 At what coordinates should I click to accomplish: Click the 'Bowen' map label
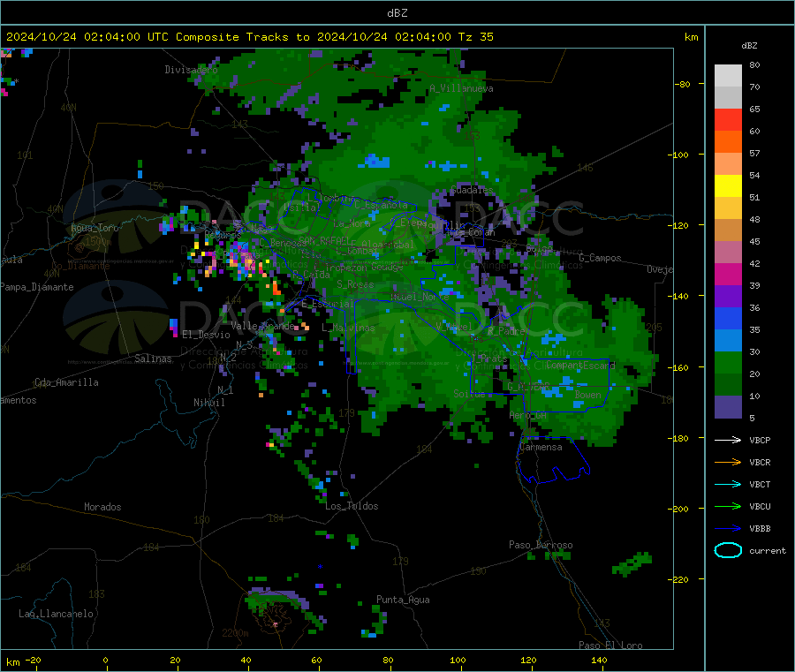588,394
